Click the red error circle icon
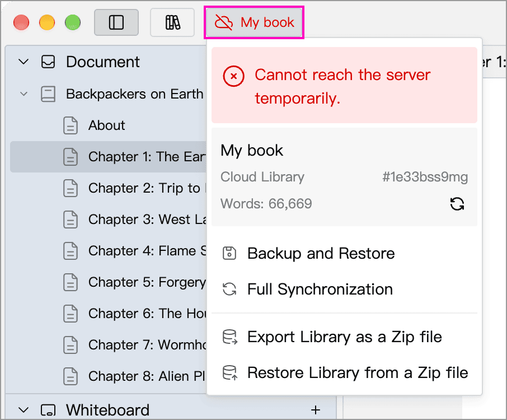The image size is (507, 420). pyautogui.click(x=233, y=76)
